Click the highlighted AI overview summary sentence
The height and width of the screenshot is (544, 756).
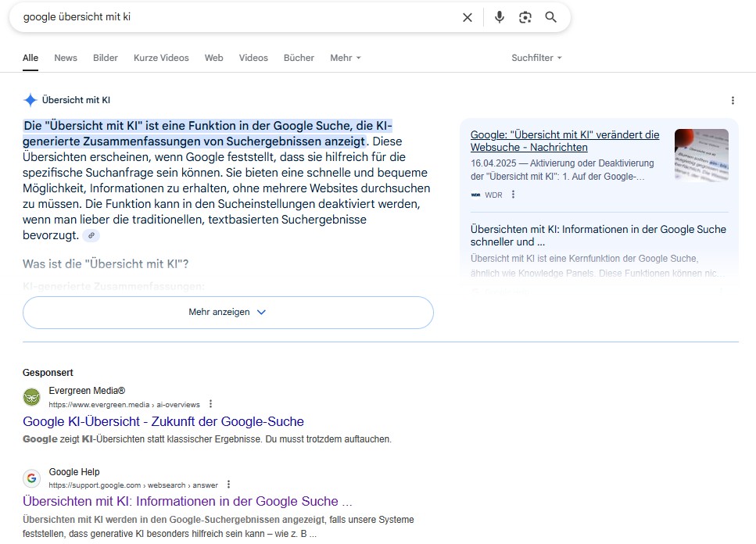point(207,134)
